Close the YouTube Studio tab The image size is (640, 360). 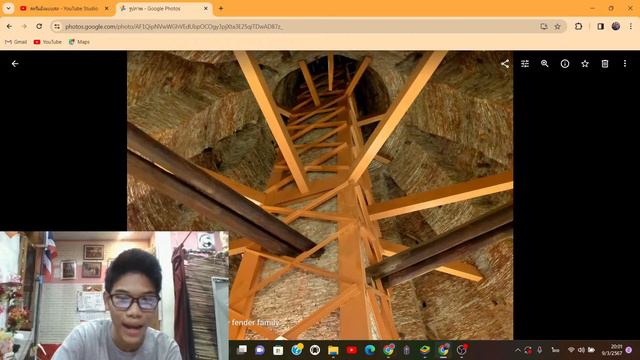pyautogui.click(x=107, y=8)
